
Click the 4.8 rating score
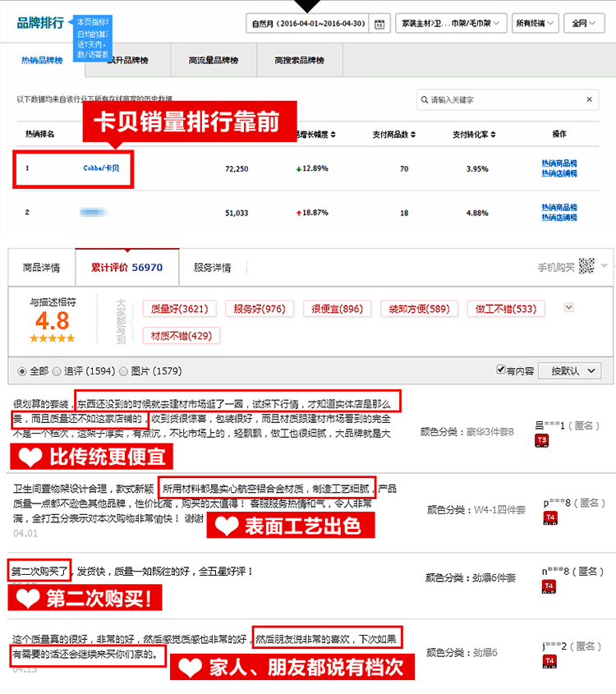53,321
